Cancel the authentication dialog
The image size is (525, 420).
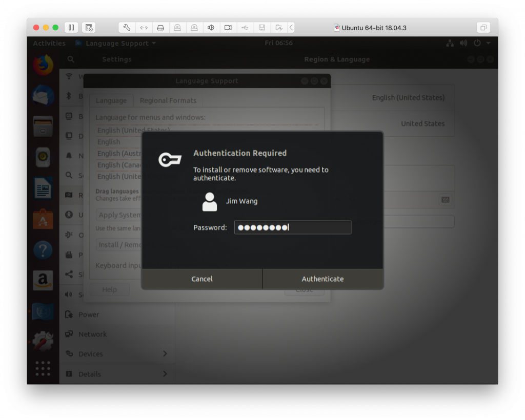(x=202, y=279)
